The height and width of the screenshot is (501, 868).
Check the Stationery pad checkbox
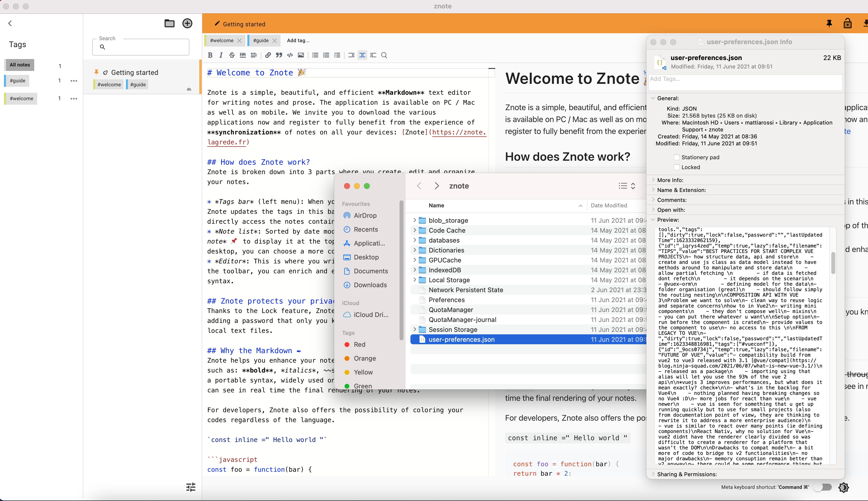[x=676, y=157]
